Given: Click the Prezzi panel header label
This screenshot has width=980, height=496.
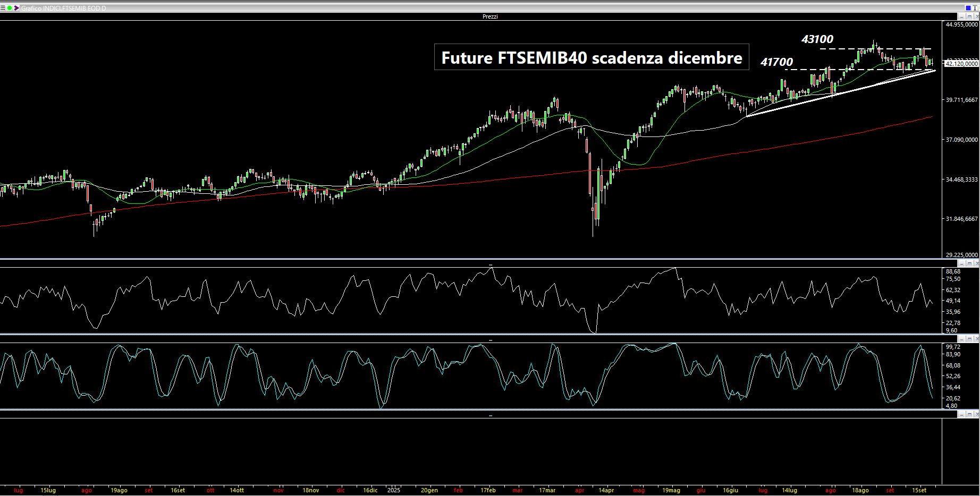Looking at the screenshot, I should coord(490,16).
